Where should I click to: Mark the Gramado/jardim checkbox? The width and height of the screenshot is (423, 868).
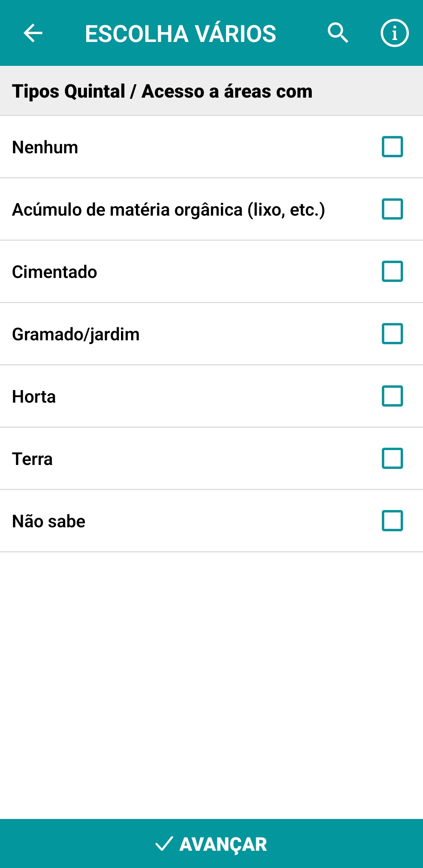pyautogui.click(x=392, y=334)
